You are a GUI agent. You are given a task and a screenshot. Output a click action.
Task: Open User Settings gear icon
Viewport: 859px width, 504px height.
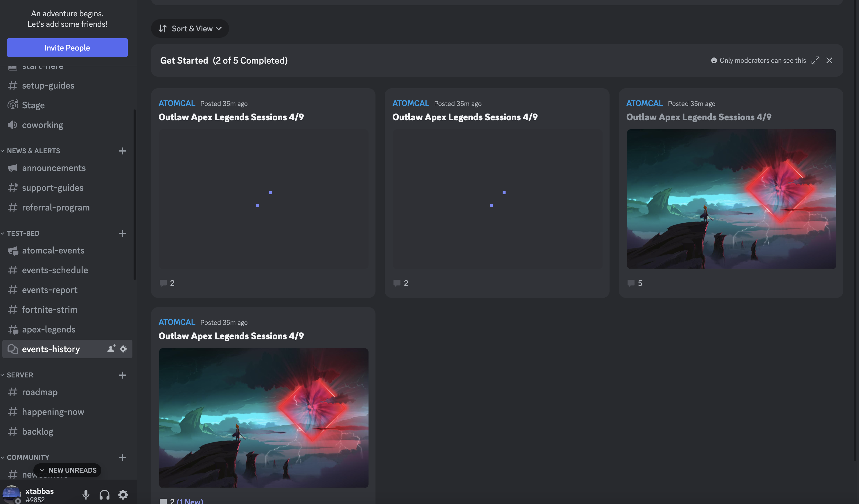pos(123,494)
